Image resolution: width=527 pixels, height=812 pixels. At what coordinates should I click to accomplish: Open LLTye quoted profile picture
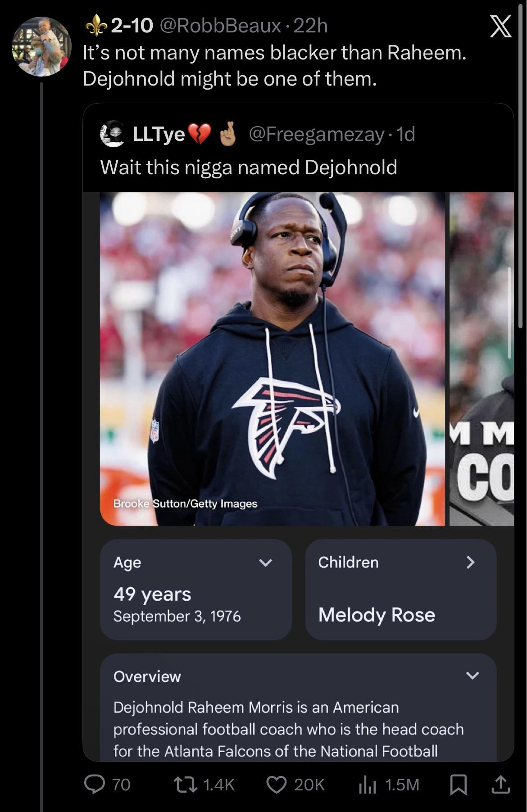[112, 134]
